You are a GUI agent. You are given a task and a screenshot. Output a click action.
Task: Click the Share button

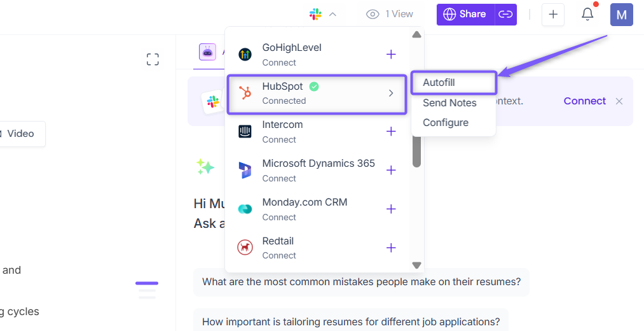tap(465, 15)
